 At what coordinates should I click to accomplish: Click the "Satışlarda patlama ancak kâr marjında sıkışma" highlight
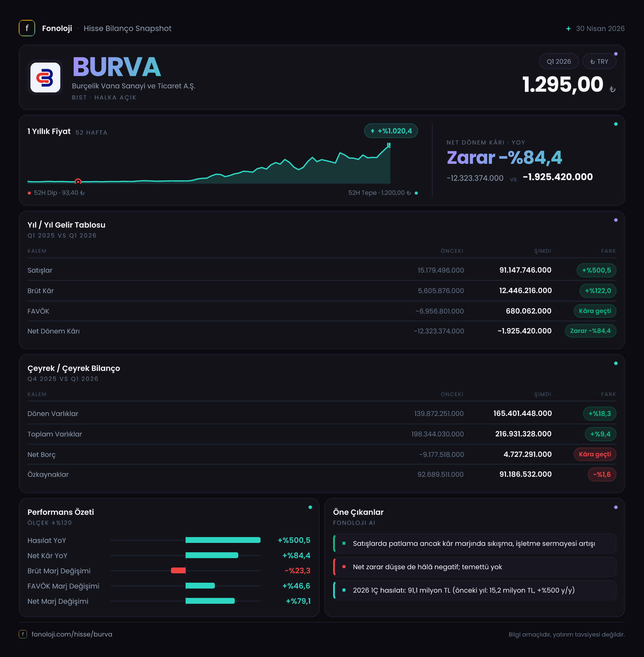[x=475, y=544]
